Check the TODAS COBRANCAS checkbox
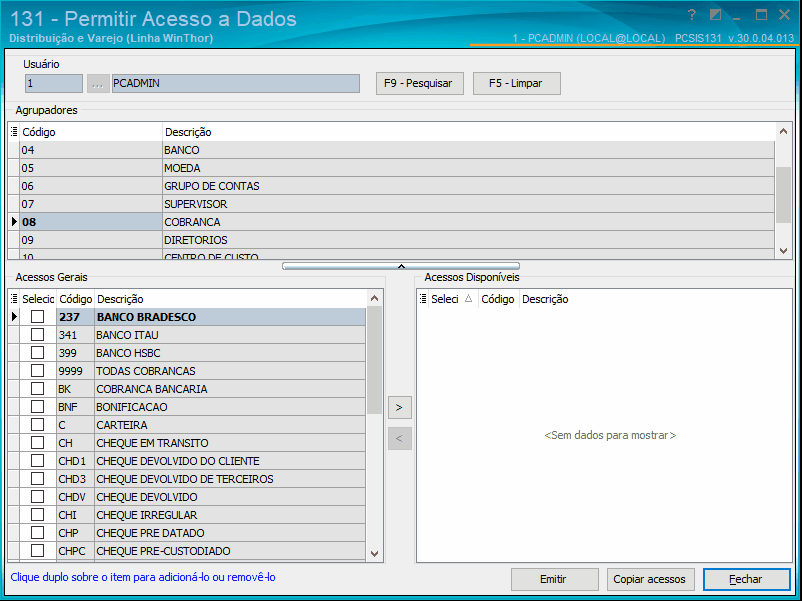Screen dimensions: 802x601 [37, 370]
